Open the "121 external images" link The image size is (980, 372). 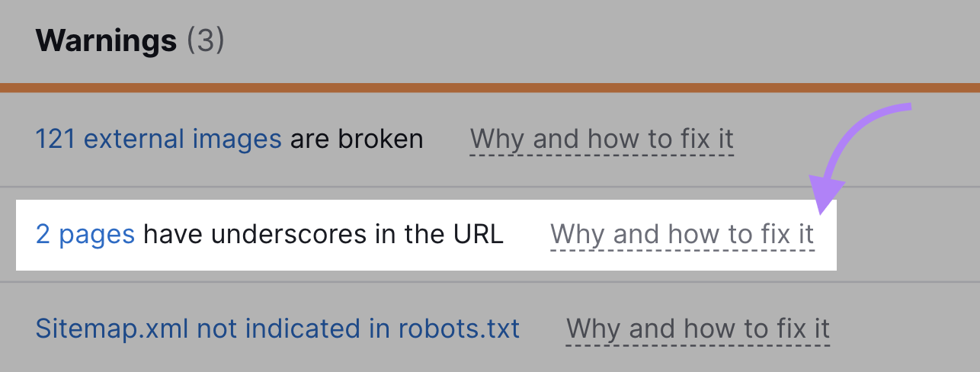point(159,139)
